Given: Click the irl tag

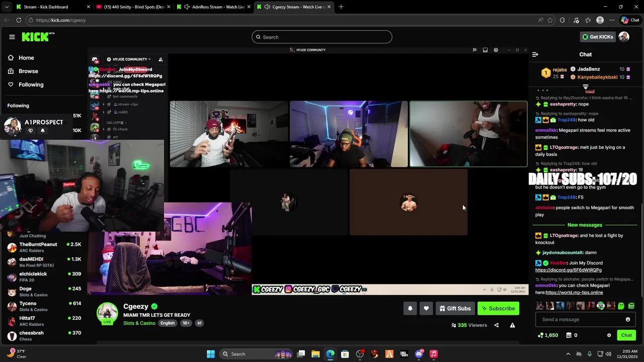Looking at the screenshot, I should tap(199, 323).
